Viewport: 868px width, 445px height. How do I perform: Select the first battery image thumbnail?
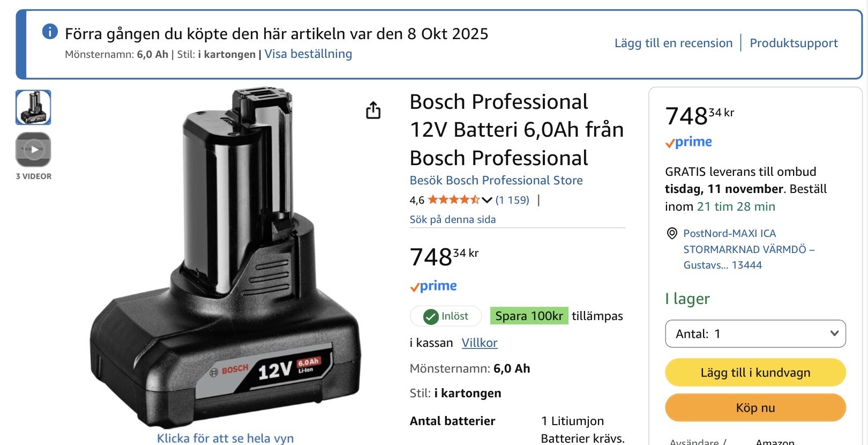pos(33,108)
